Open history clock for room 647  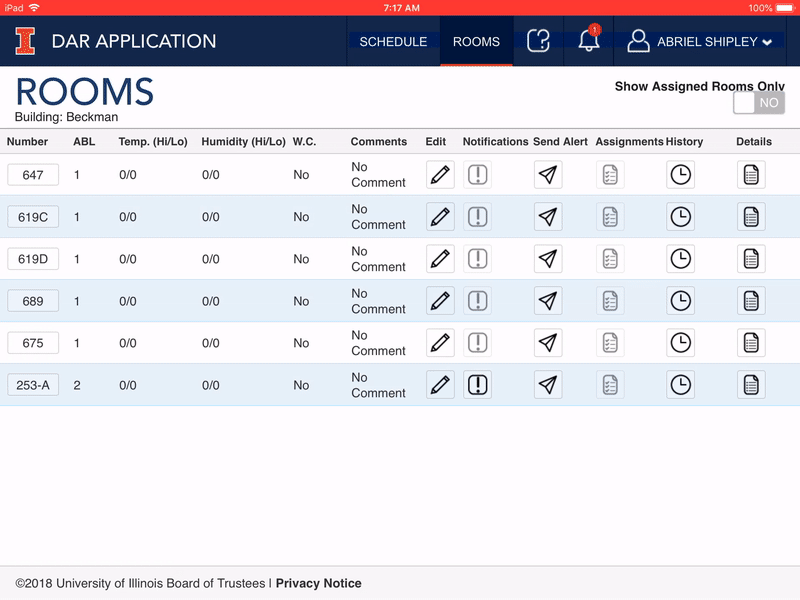[x=681, y=175]
